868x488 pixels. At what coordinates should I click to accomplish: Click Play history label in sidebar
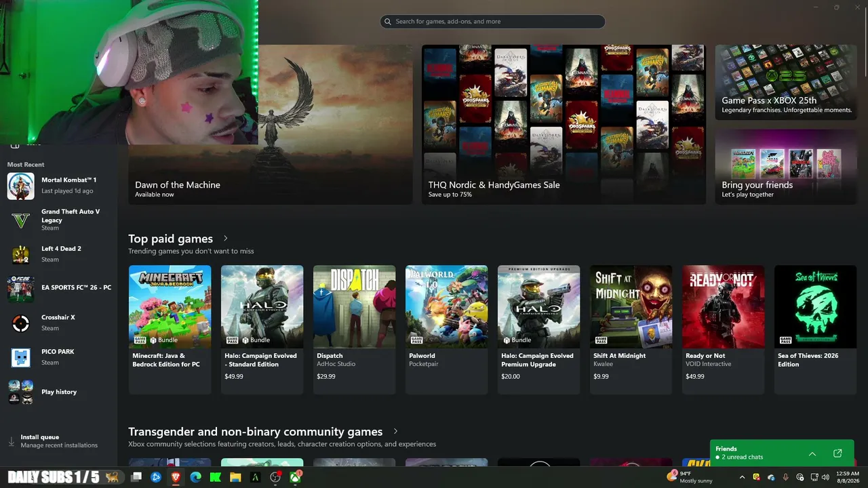(59, 392)
